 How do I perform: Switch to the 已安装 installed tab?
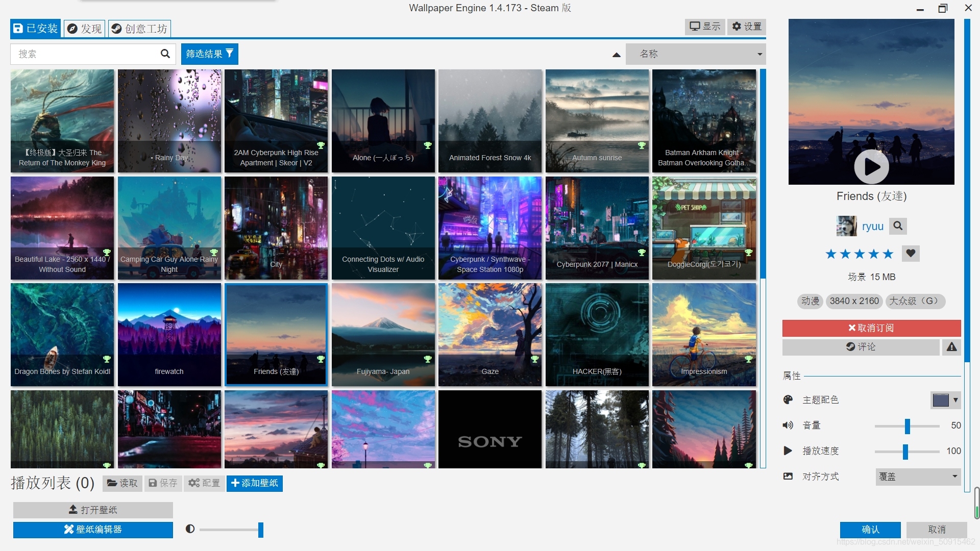click(36, 29)
